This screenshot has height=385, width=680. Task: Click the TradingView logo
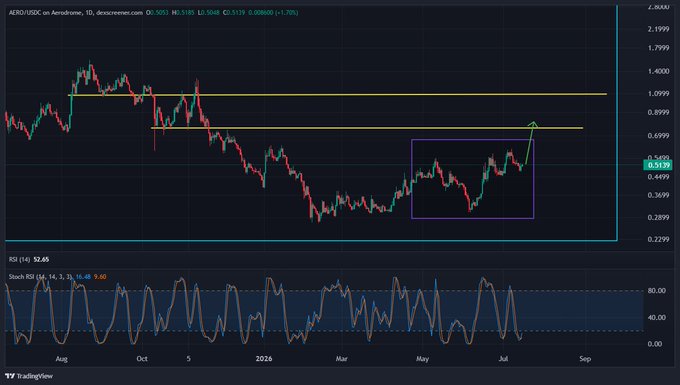click(x=29, y=376)
